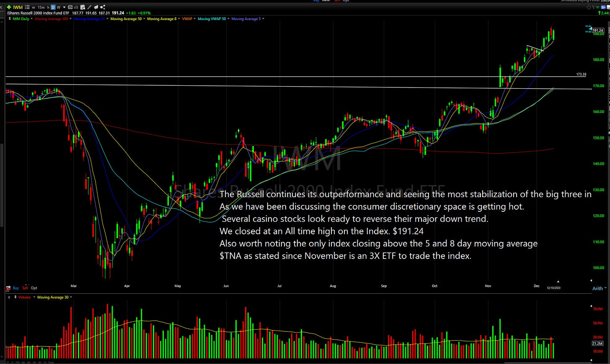The image size is (610, 364).
Task: Click the blue S icon at top right
Action: (x=603, y=7)
